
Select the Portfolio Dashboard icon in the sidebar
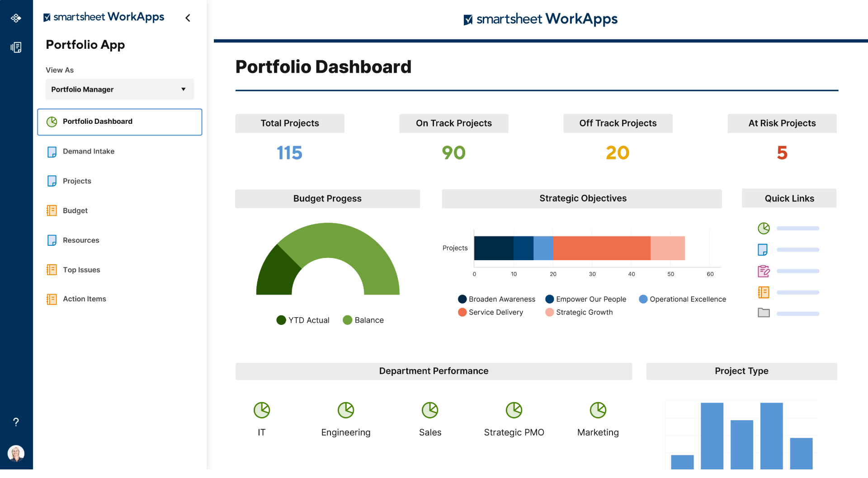52,121
